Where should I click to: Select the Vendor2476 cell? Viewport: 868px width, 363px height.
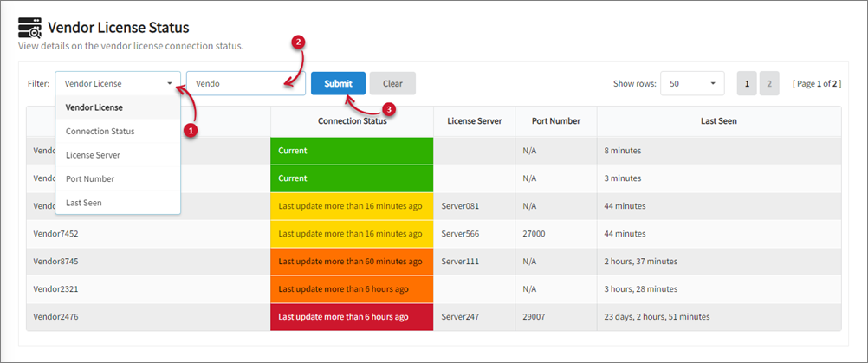coord(148,316)
